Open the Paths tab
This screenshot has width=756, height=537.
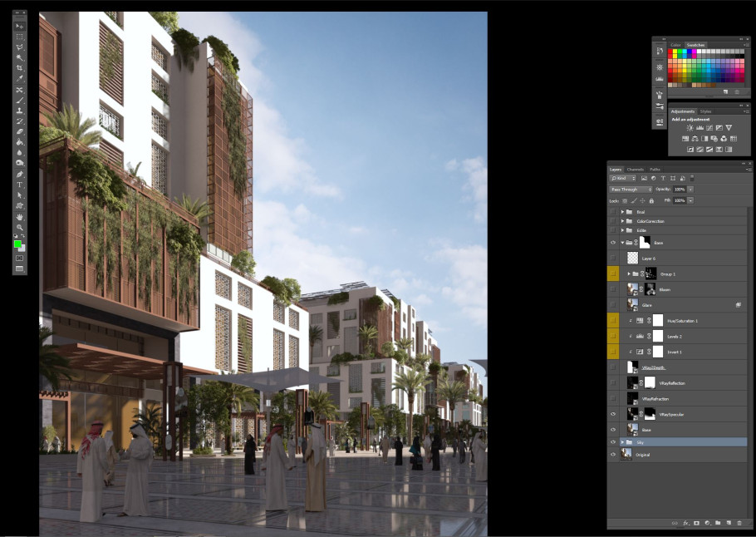coord(655,169)
